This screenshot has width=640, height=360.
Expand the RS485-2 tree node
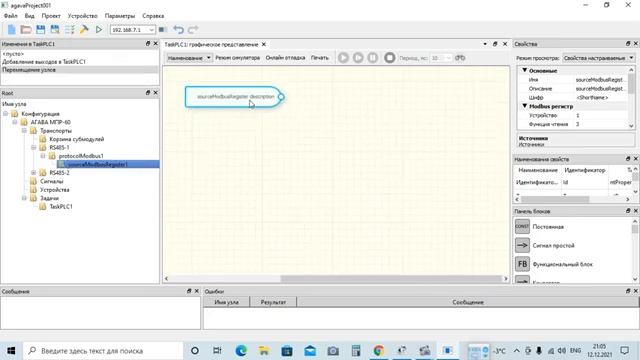click(x=33, y=173)
